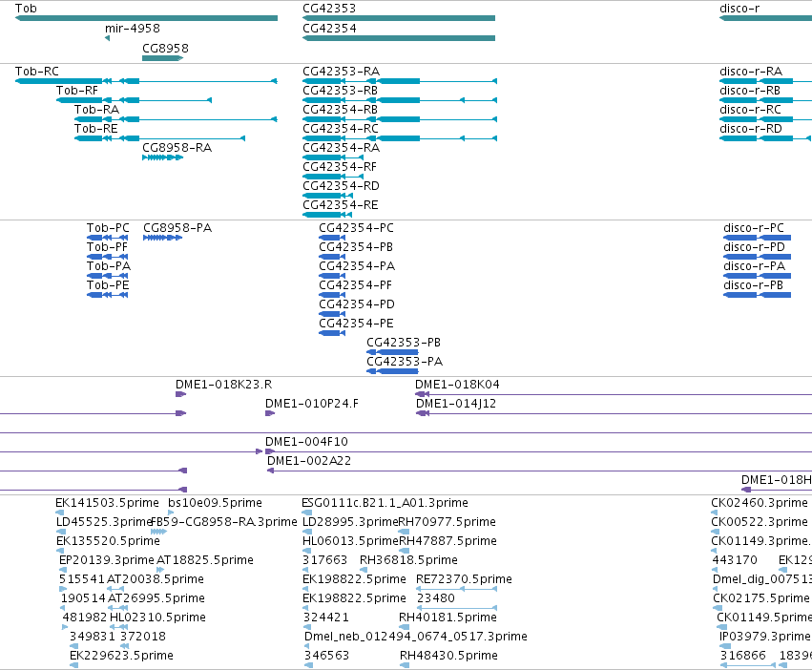Select the DME1-018K23.R clone label
Screen dimensions: 812x670
[223, 385]
